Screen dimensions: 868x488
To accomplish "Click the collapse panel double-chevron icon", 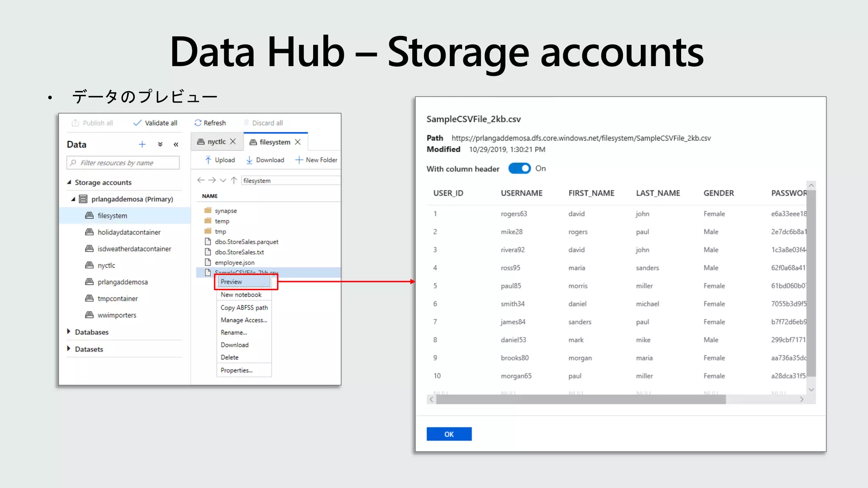I will click(176, 144).
